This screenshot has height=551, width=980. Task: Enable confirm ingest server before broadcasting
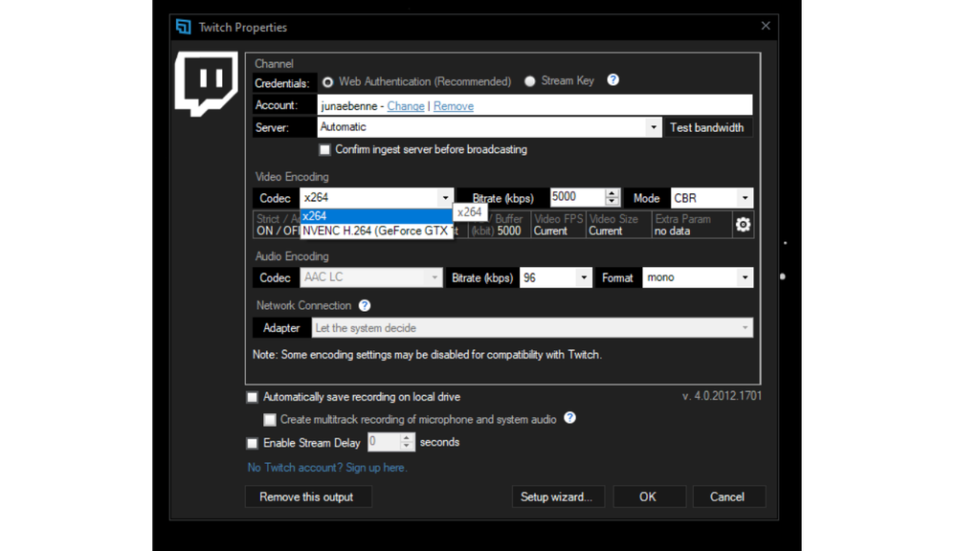pos(324,149)
